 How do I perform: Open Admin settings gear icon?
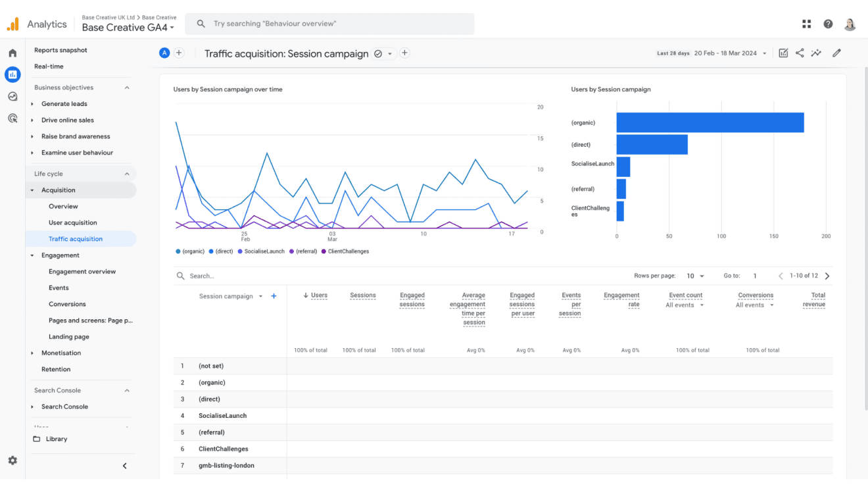[12, 461]
